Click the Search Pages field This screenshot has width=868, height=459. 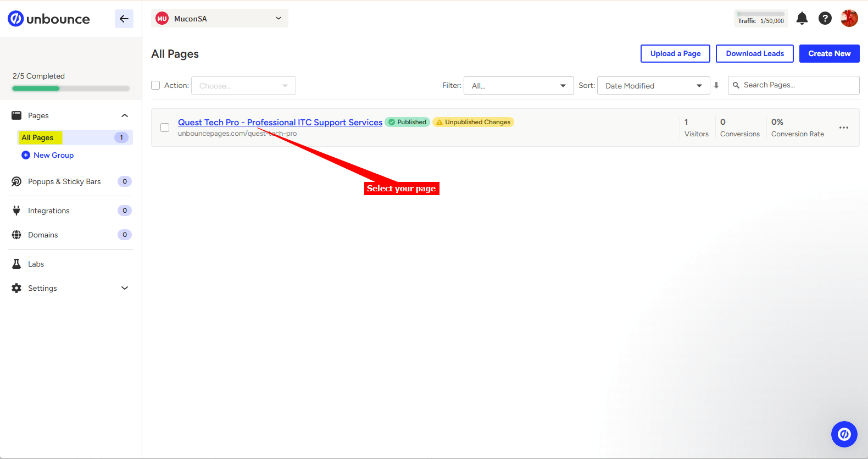click(x=794, y=85)
